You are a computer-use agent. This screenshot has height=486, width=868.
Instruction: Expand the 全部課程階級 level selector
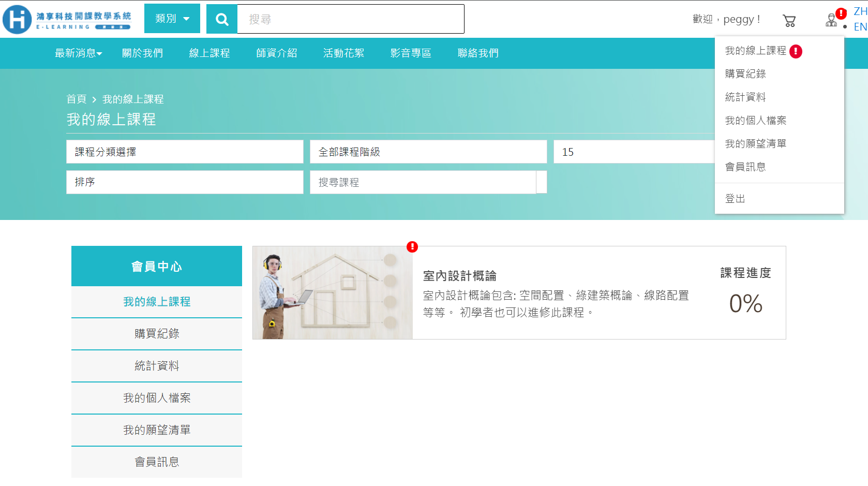[428, 152]
